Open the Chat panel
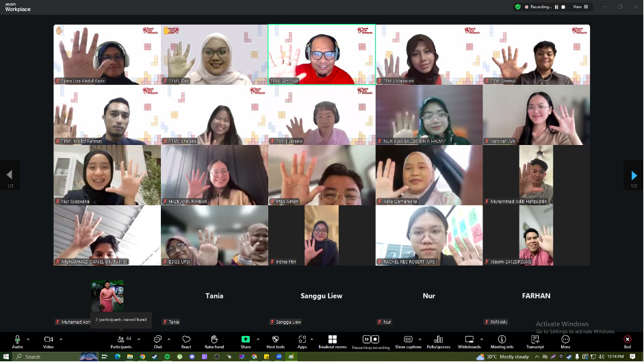The image size is (644, 362). click(157, 341)
